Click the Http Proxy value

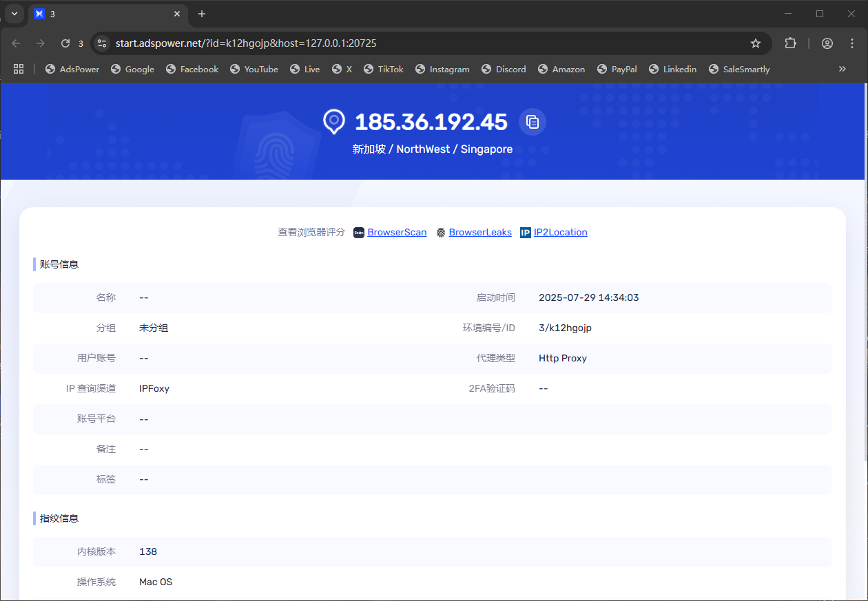click(x=563, y=359)
